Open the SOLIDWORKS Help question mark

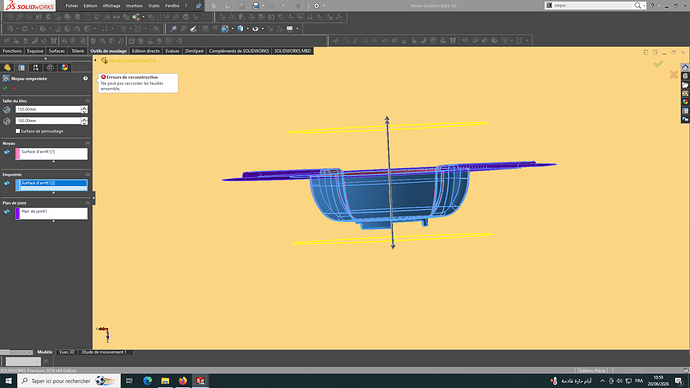click(x=652, y=5)
